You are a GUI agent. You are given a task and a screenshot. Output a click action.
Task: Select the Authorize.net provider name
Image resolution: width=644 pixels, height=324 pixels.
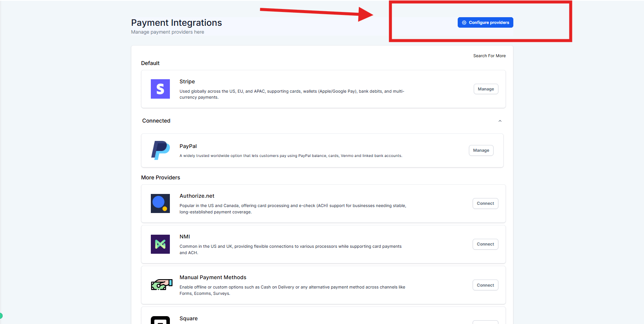(x=197, y=196)
